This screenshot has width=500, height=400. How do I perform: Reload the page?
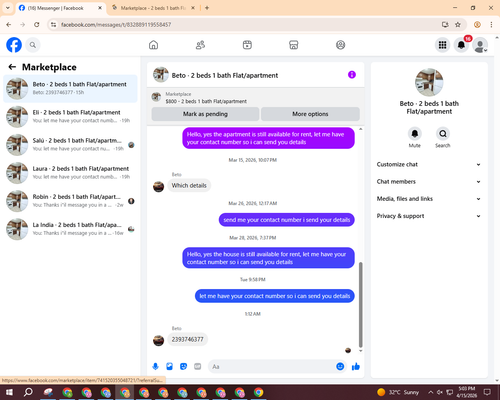[37, 25]
